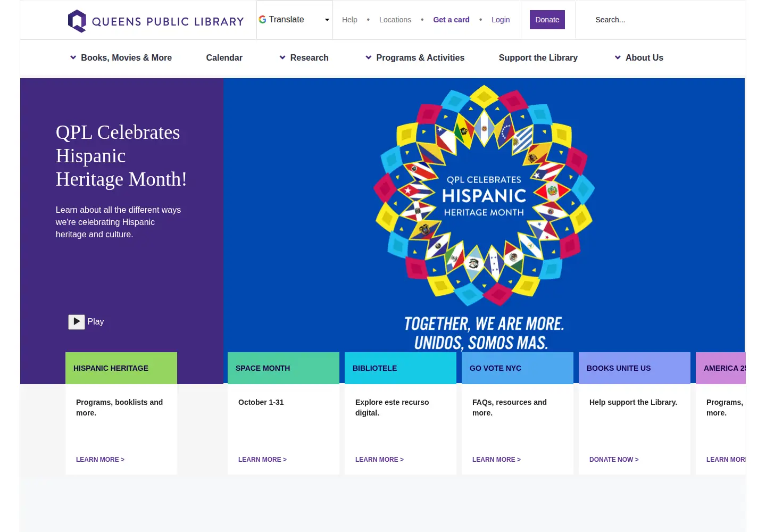Open Programs & Activities menu label
Viewport: 766px width, 532px height.
(420, 57)
